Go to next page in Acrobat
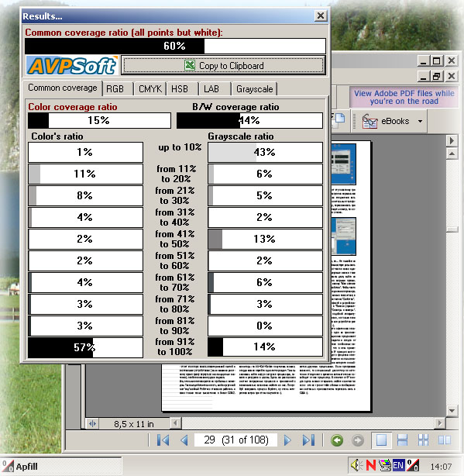 coord(287,440)
